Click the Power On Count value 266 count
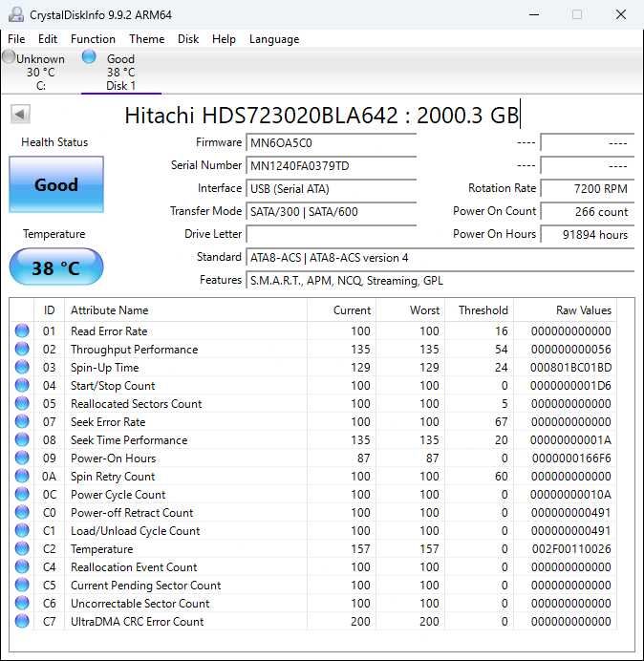 (x=587, y=211)
